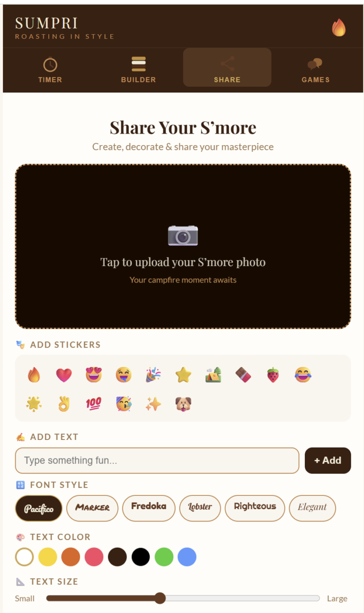Click the text size slider handle
This screenshot has height=613, width=364.
[x=160, y=598]
